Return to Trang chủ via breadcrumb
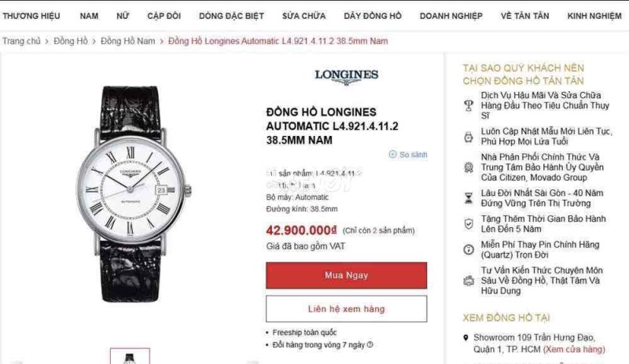This screenshot has width=629, height=364. point(21,41)
